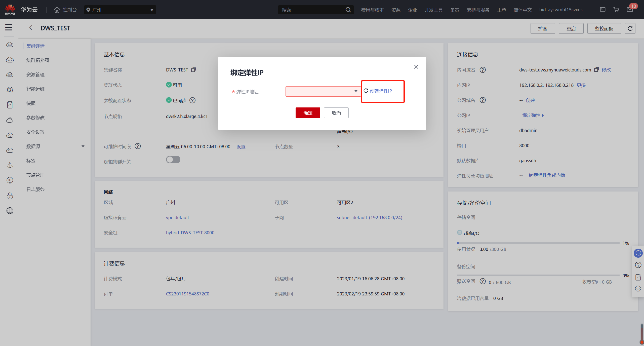
Task: Click the 重启 button
Action: click(571, 28)
